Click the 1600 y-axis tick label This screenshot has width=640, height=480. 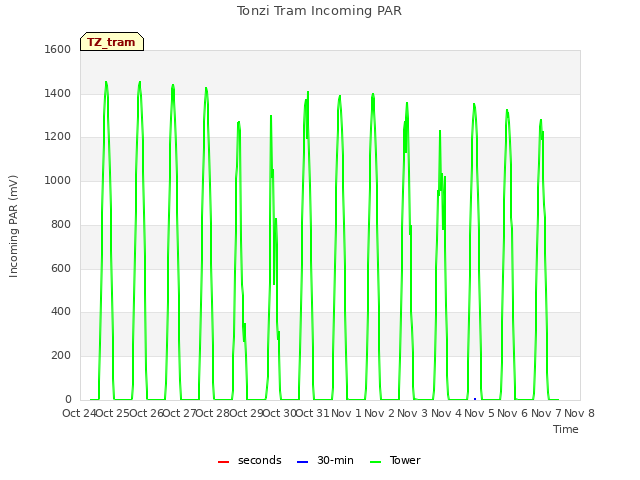point(58,49)
